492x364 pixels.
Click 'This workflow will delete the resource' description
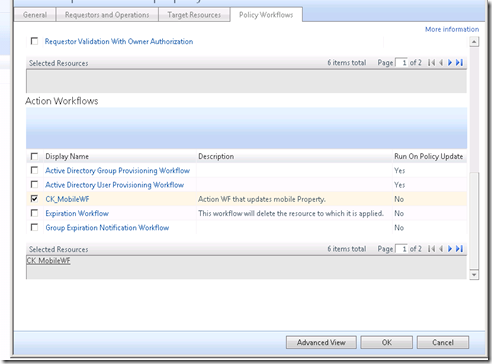pos(291,213)
